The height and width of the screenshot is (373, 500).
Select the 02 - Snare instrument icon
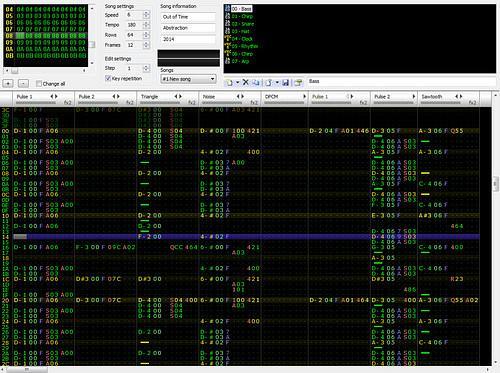pyautogui.click(x=227, y=23)
